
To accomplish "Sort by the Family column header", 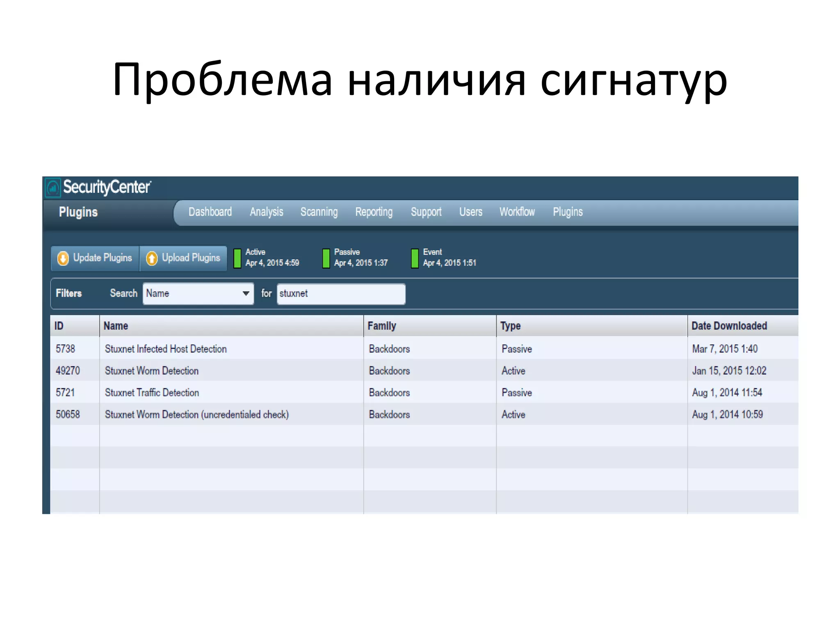I will (x=430, y=326).
